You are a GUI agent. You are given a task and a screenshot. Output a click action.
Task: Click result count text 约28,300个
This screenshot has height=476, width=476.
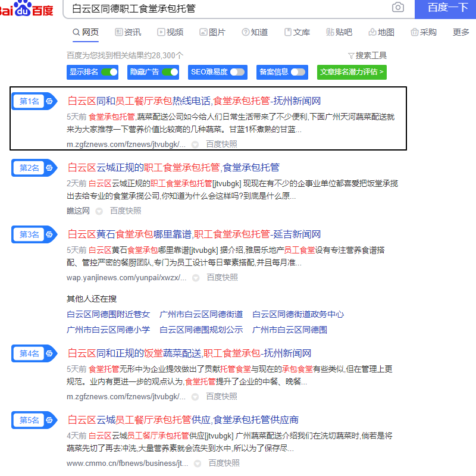(164, 55)
